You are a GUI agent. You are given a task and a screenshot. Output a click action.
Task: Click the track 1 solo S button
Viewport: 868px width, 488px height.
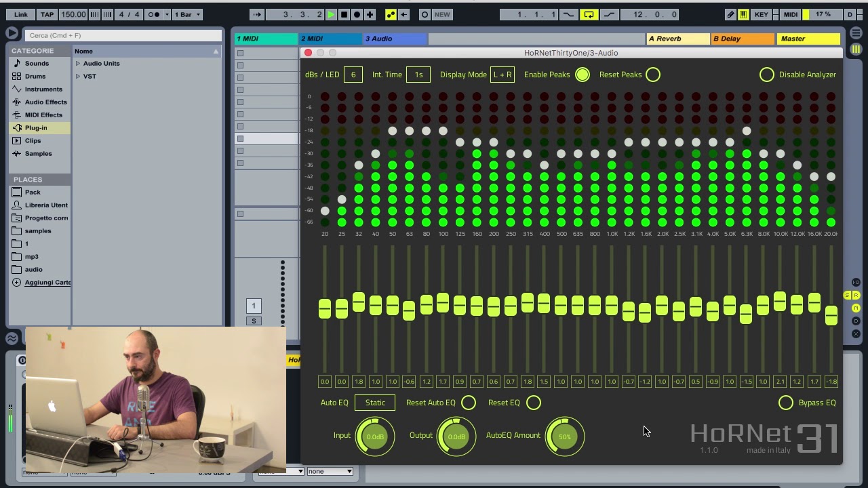point(254,321)
